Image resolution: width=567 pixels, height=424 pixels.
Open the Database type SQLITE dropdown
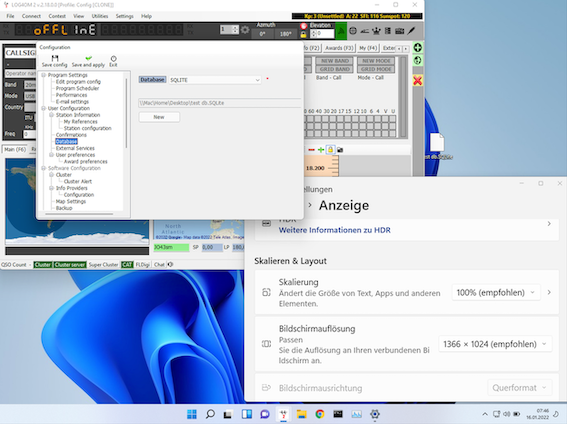tap(215, 80)
